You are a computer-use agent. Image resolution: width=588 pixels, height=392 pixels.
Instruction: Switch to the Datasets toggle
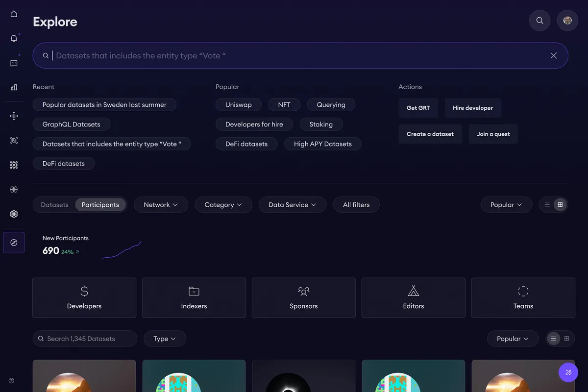click(x=55, y=205)
